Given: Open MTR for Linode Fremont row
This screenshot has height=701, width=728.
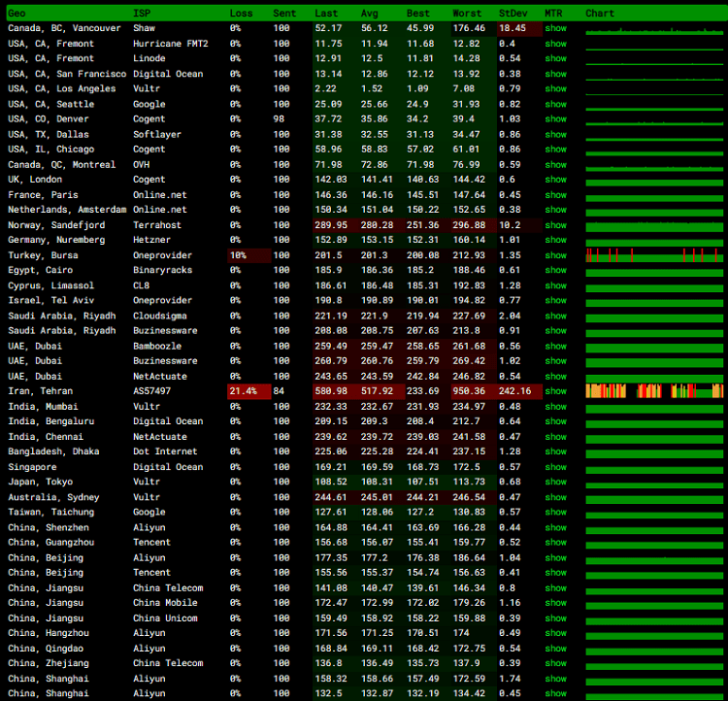Looking at the screenshot, I should coord(556,58).
